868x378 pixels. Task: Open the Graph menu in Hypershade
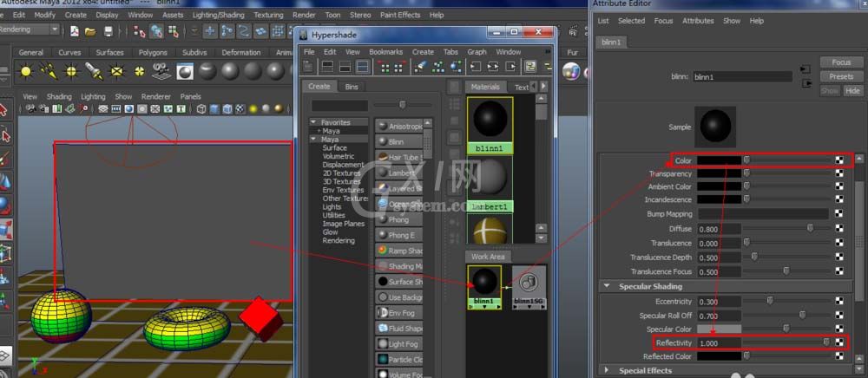pyautogui.click(x=477, y=51)
